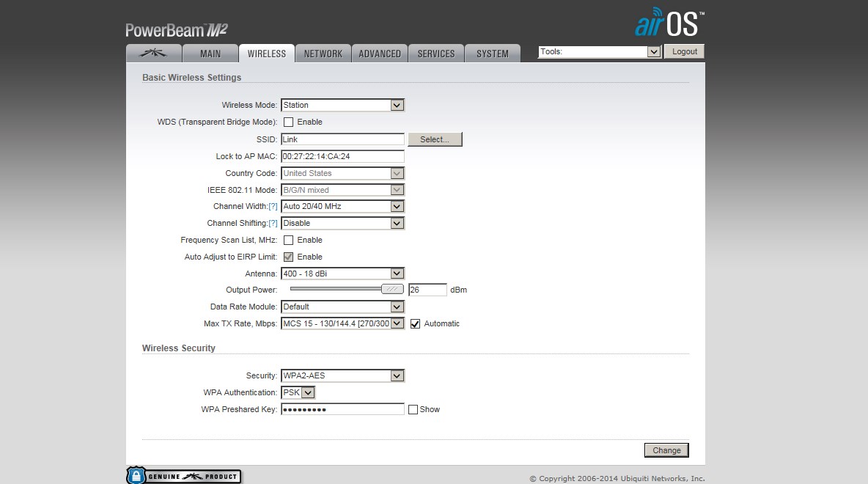Switch to the MAIN tab
The height and width of the screenshot is (484, 868).
(x=210, y=53)
